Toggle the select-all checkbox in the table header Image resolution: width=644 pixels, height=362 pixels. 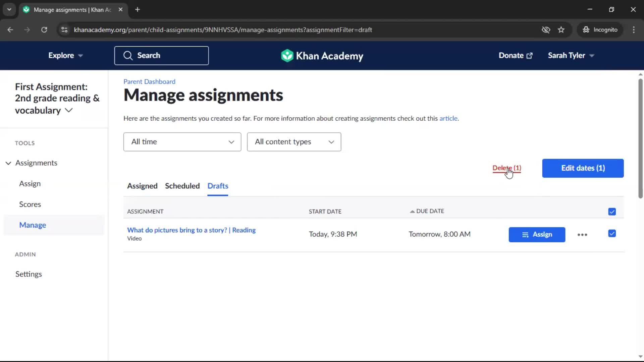[x=612, y=212]
